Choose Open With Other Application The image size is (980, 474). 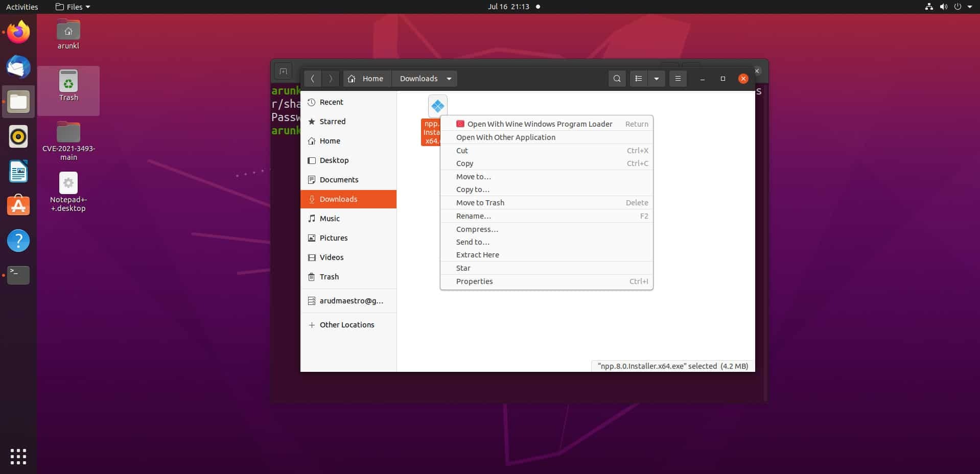tap(547, 137)
